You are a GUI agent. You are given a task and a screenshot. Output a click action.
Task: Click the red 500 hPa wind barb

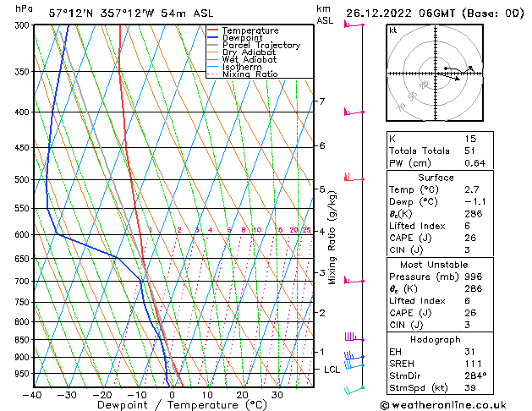tap(354, 178)
